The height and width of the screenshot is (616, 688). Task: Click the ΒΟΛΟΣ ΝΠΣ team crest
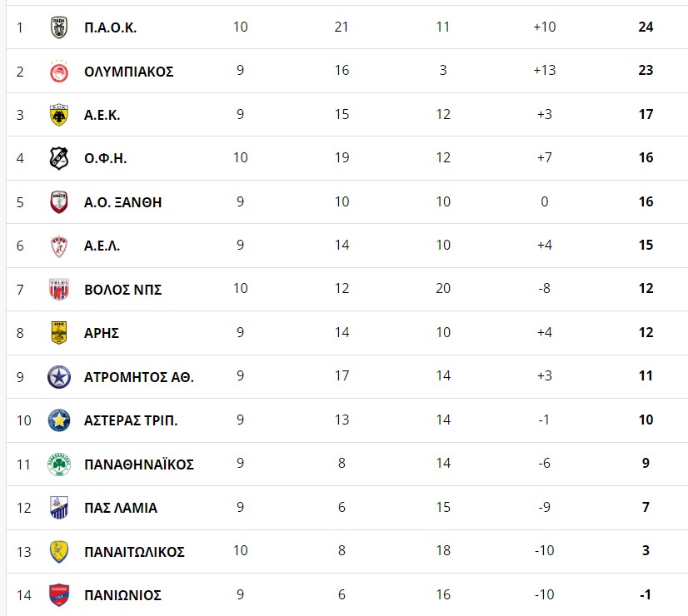coord(59,290)
